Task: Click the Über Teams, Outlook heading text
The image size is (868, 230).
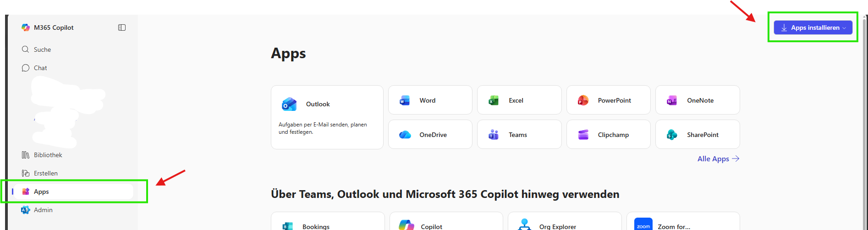Action: click(x=445, y=194)
